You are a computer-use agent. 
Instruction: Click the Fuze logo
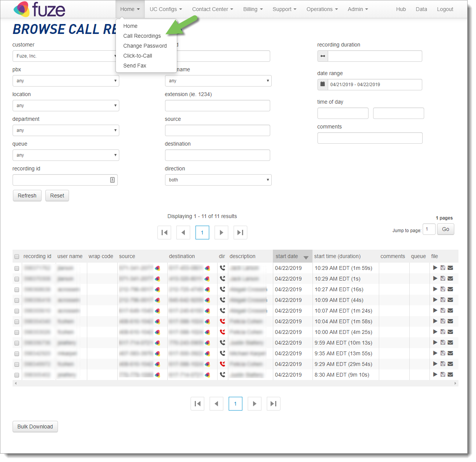click(x=40, y=9)
